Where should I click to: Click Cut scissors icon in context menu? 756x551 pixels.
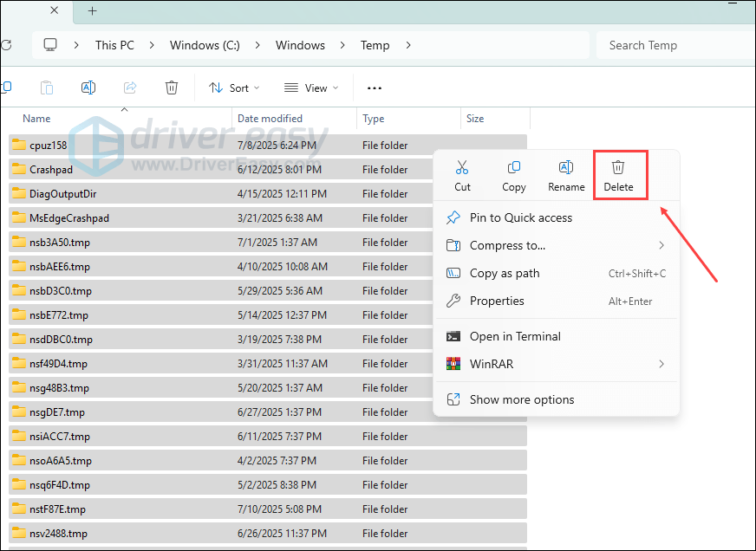click(462, 168)
